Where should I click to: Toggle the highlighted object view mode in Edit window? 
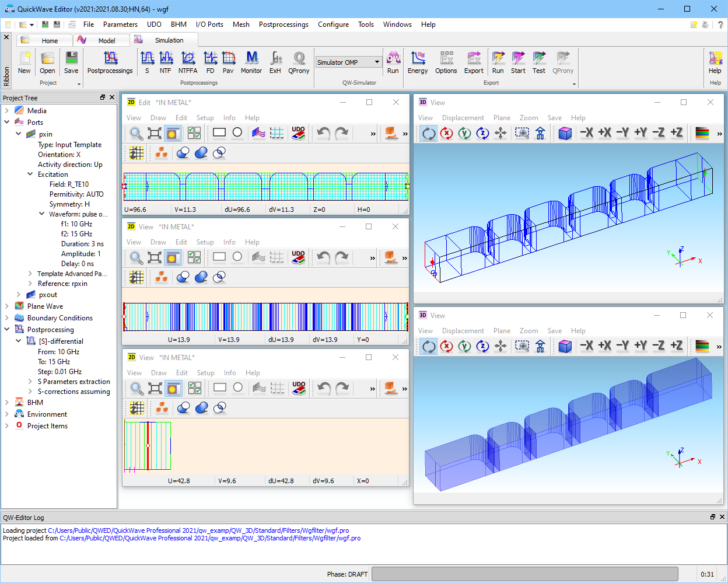tap(172, 133)
